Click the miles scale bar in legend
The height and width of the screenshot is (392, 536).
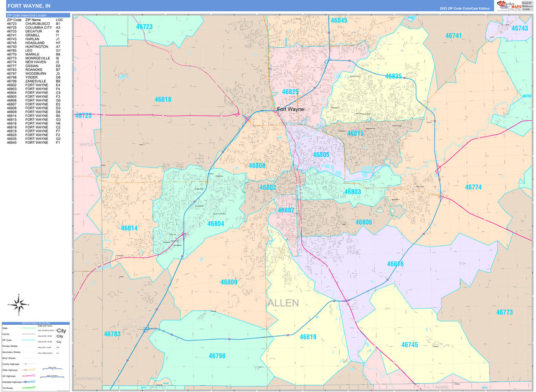pos(52,368)
